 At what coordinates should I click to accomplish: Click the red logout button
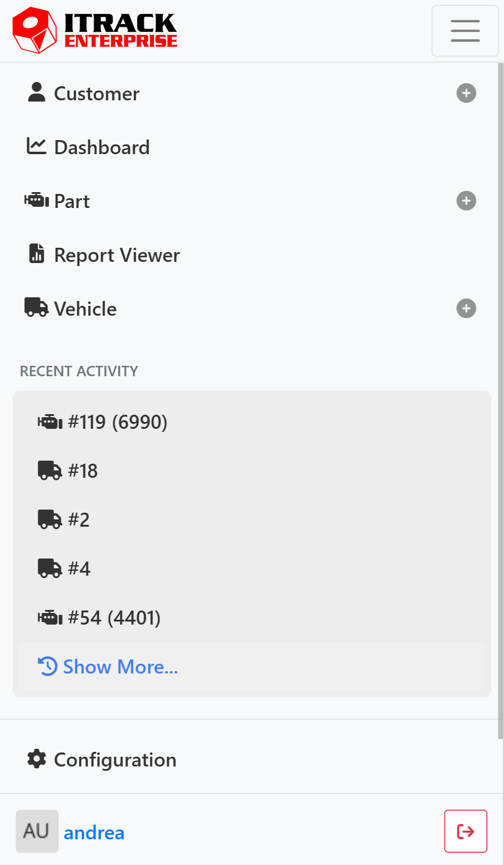click(x=465, y=831)
